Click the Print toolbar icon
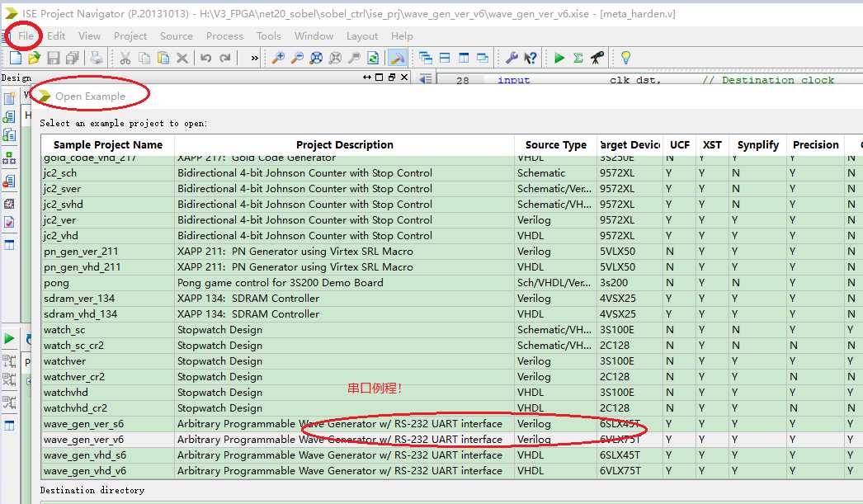This screenshot has height=504, width=863. [x=97, y=58]
